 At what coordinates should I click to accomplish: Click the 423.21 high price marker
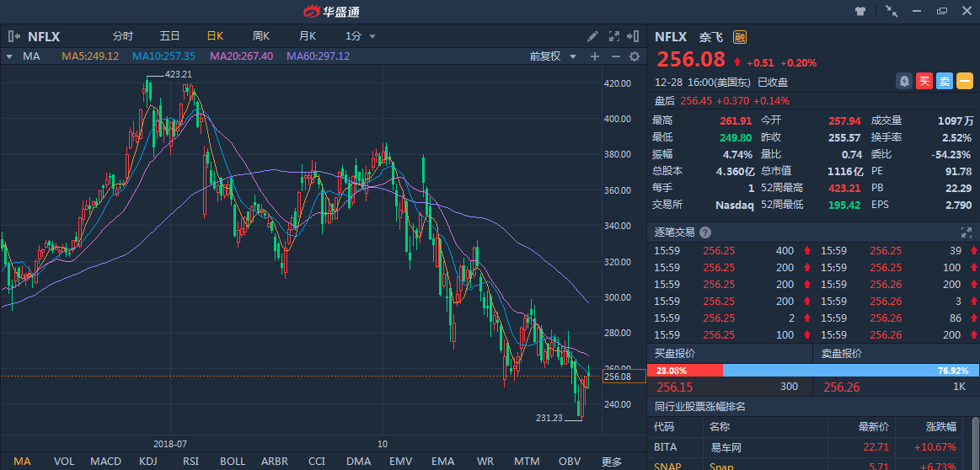click(178, 74)
